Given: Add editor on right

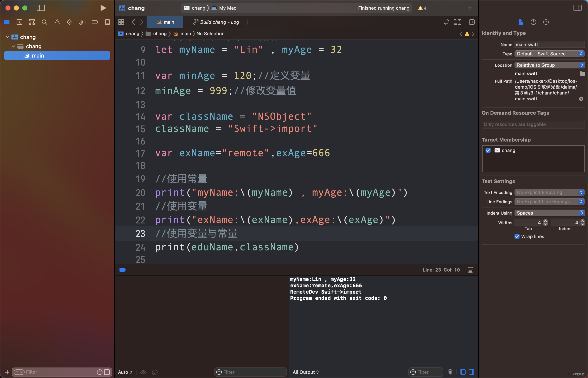Looking at the screenshot, I should click(472, 22).
